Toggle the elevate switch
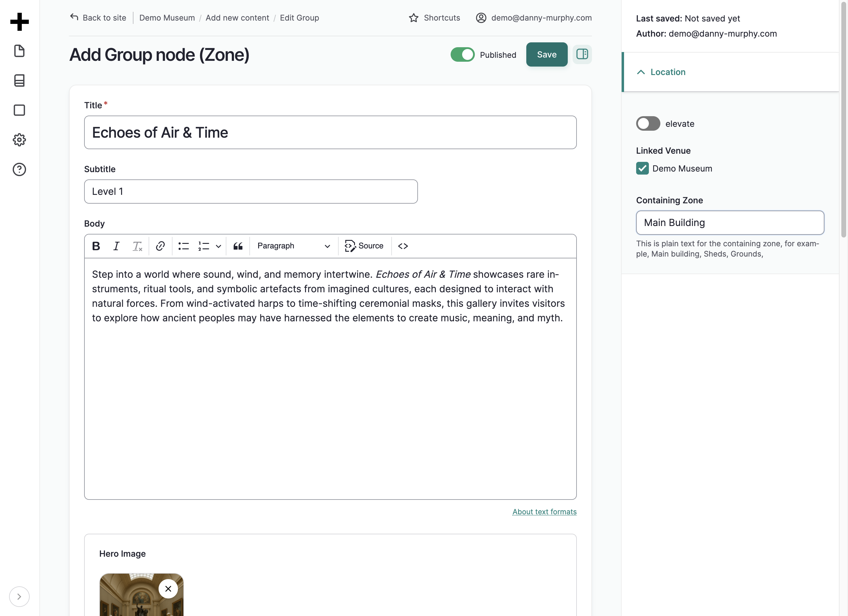The height and width of the screenshot is (616, 848). 648,124
